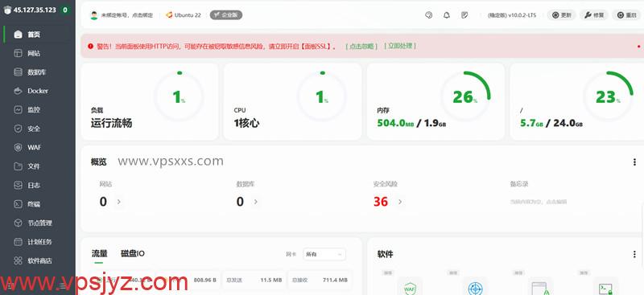Image resolution: width=644 pixels, height=295 pixels.
Task: Expand the 安全风险 36 chevron
Action: [x=399, y=202]
